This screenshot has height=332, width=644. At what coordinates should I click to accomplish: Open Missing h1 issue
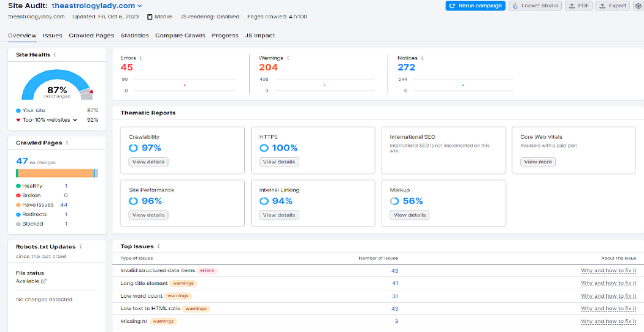(x=134, y=321)
